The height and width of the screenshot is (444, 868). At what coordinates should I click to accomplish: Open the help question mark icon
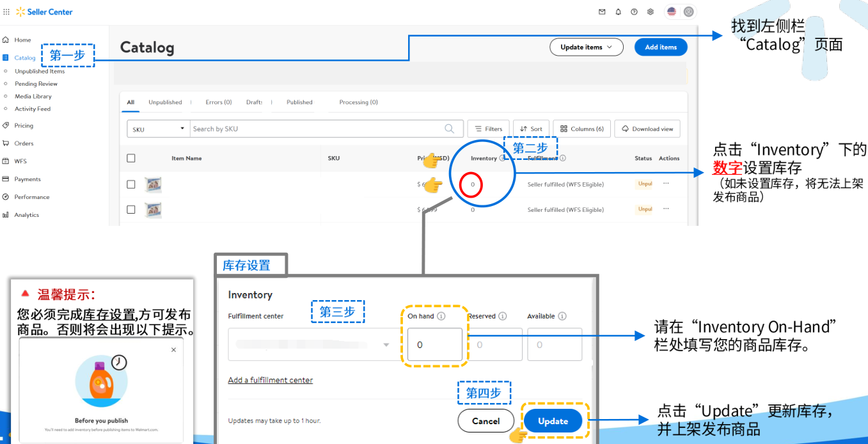click(x=634, y=12)
